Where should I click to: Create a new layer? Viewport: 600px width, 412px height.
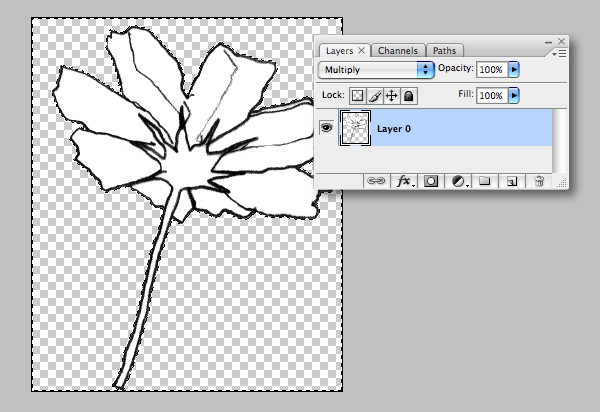tap(511, 181)
